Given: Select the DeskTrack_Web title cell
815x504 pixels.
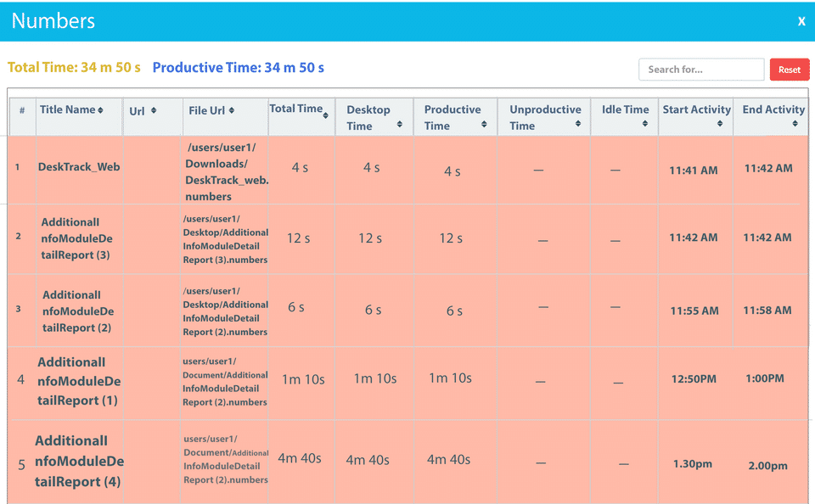Looking at the screenshot, I should (x=79, y=167).
